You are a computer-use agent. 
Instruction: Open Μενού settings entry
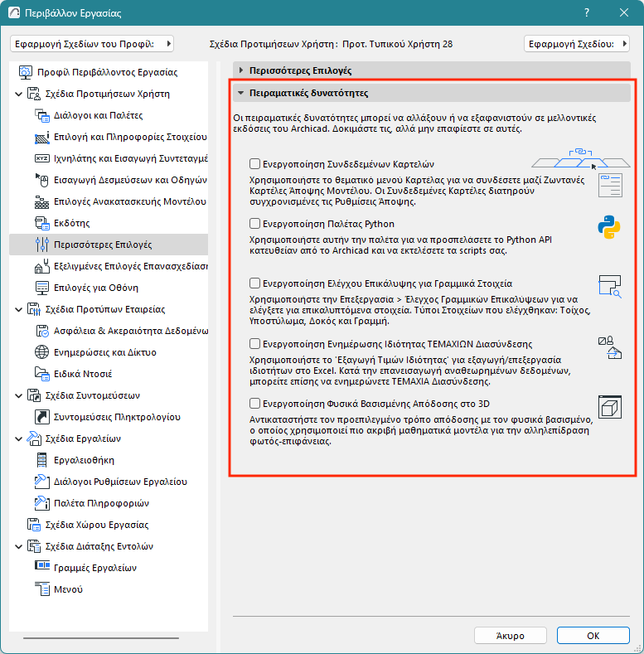(x=68, y=589)
